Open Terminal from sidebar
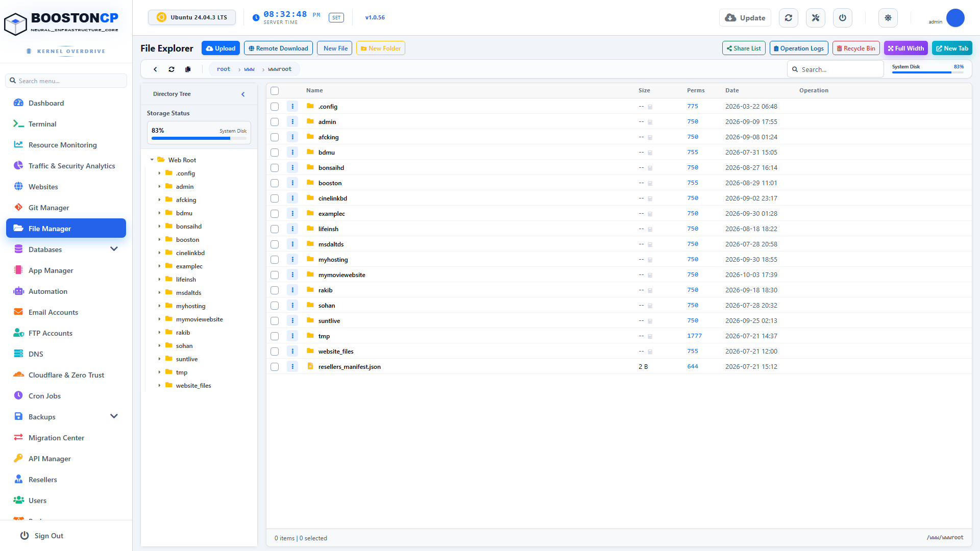Viewport: 980px width, 551px height. point(66,124)
